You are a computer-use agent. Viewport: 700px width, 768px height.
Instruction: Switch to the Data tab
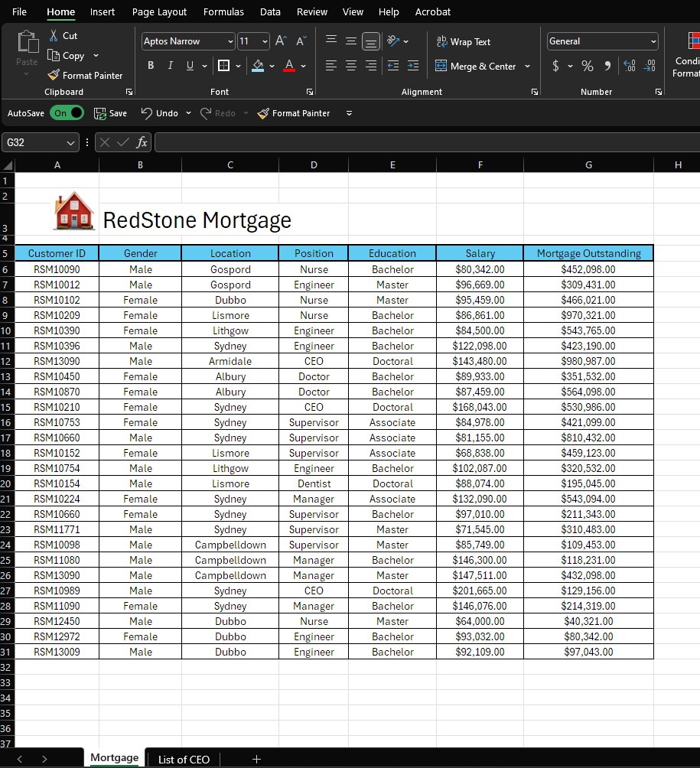pos(270,11)
